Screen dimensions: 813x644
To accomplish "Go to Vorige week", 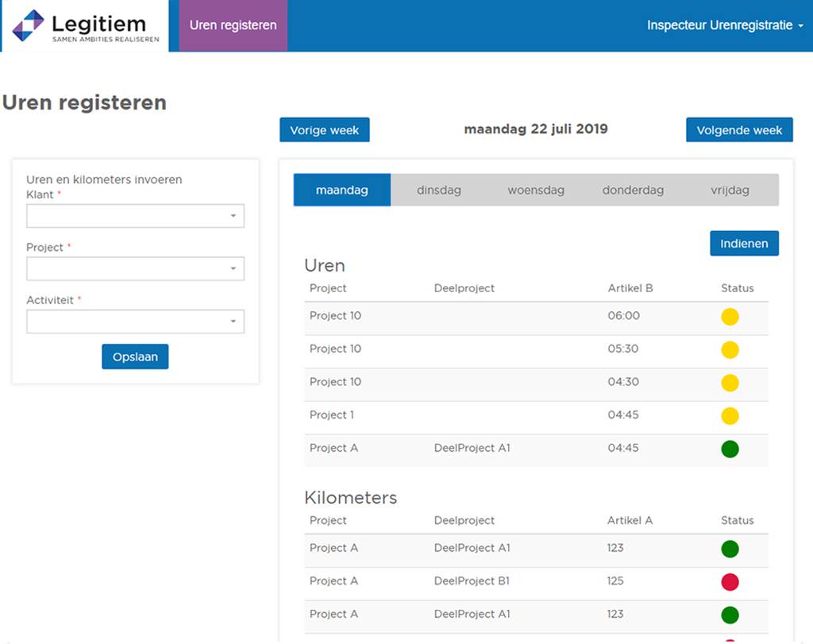I will pyautogui.click(x=324, y=130).
